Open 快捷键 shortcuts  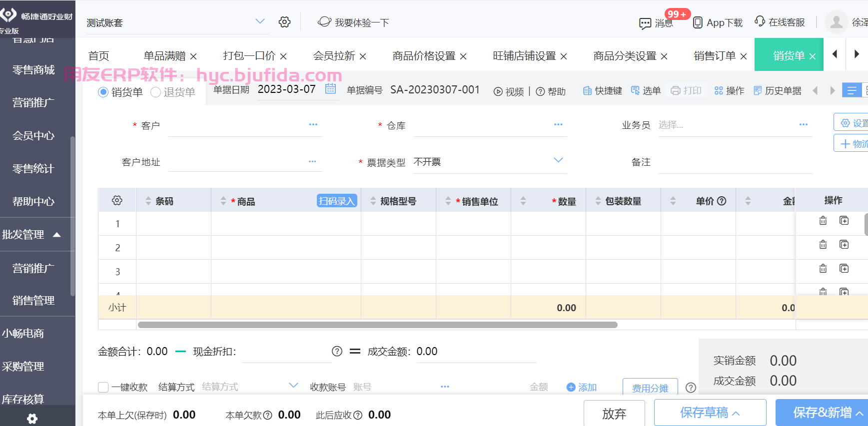603,90
